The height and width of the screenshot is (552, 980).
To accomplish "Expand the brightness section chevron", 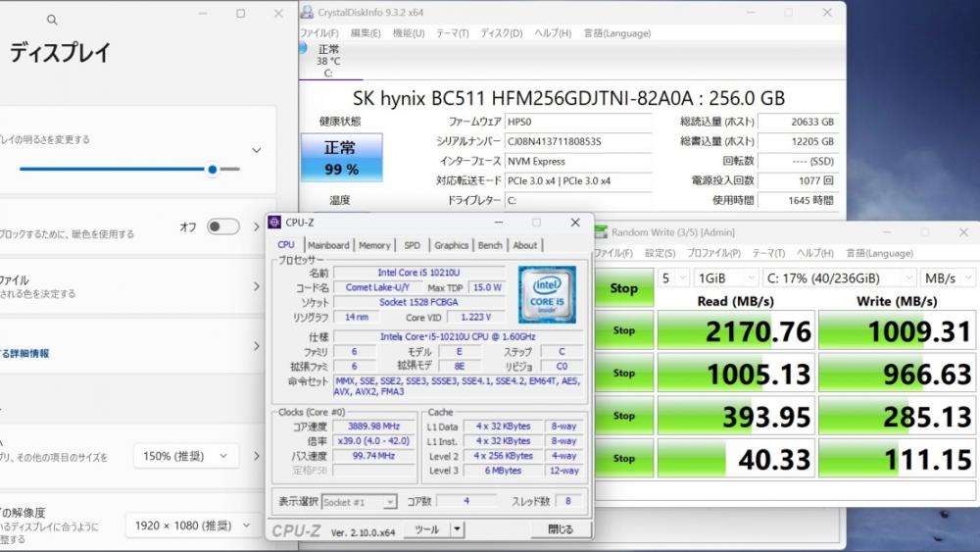I will [x=257, y=150].
